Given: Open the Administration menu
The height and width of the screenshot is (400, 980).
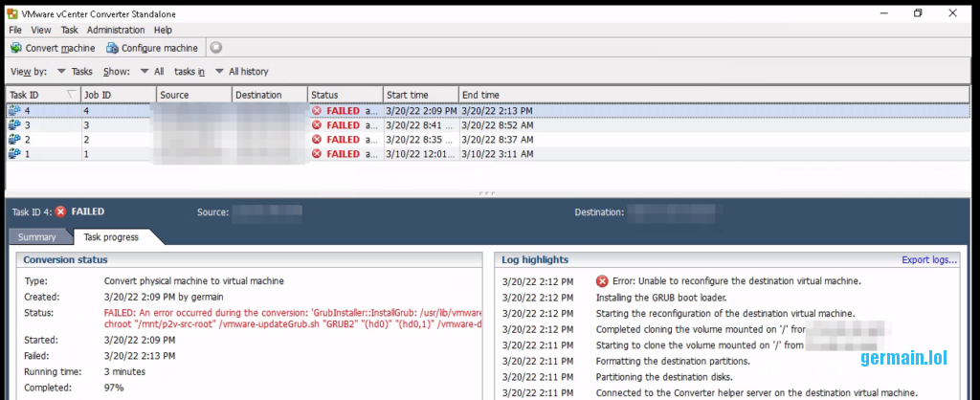Looking at the screenshot, I should coord(116,31).
